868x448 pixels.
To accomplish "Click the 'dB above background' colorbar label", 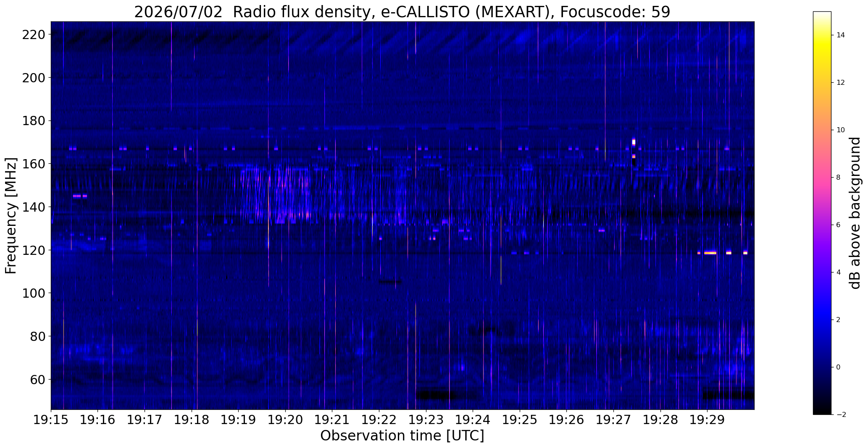I will click(x=855, y=213).
